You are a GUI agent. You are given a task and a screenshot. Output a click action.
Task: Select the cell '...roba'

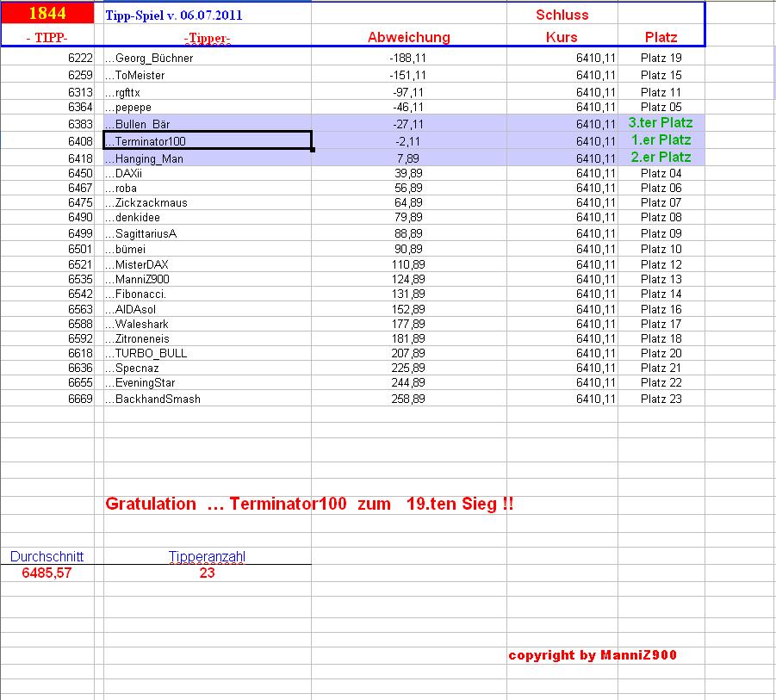(x=208, y=188)
